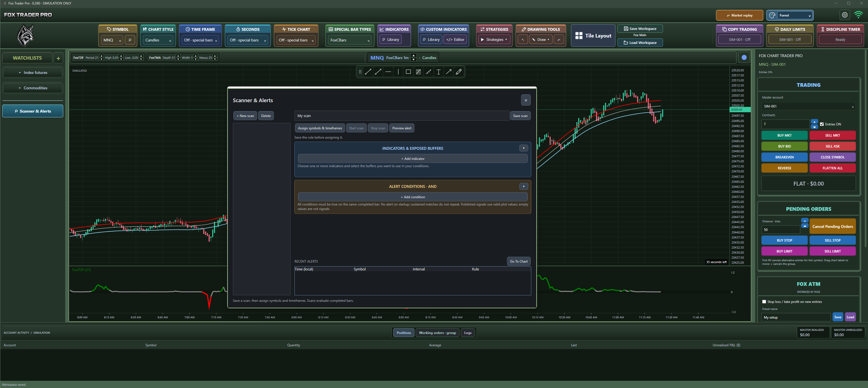The width and height of the screenshot is (868, 388).
Task: Select the Fibonacci levels drawing tool
Action: point(418,72)
